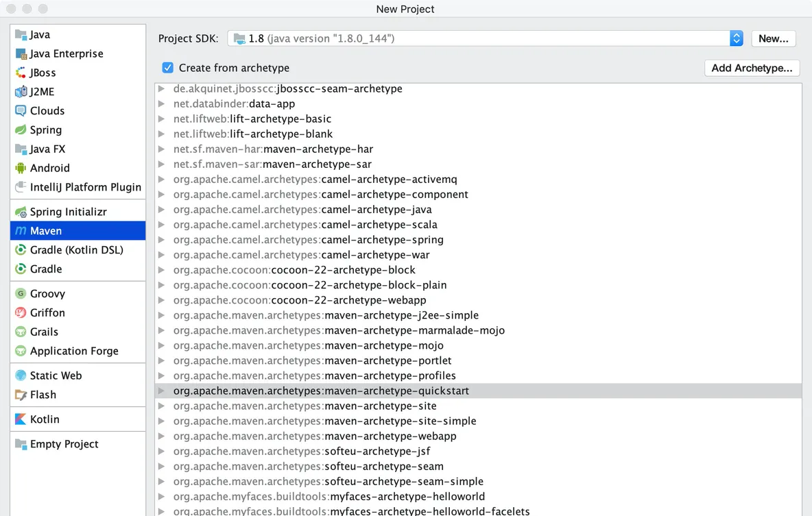
Task: Select camel-archetype-spring row
Action: point(478,240)
